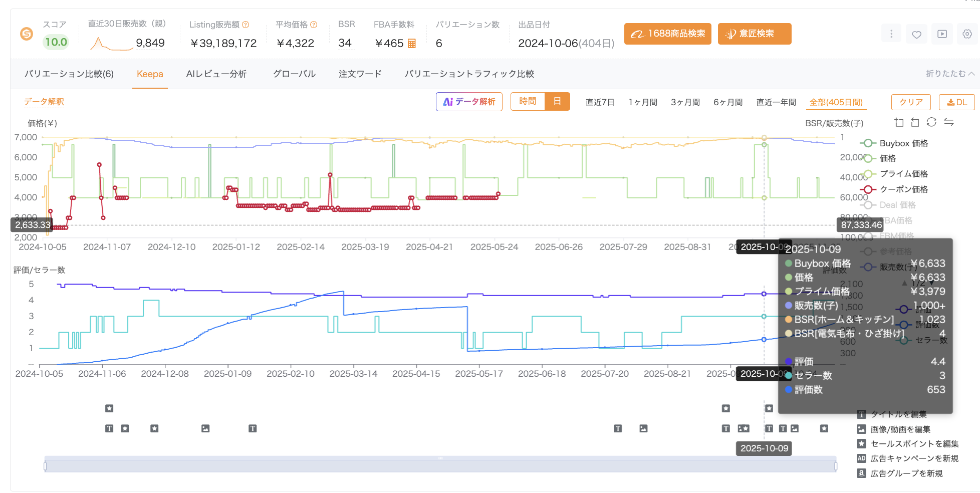980x493 pixels.
Task: Click the swap axes arrows icon
Action: (948, 122)
